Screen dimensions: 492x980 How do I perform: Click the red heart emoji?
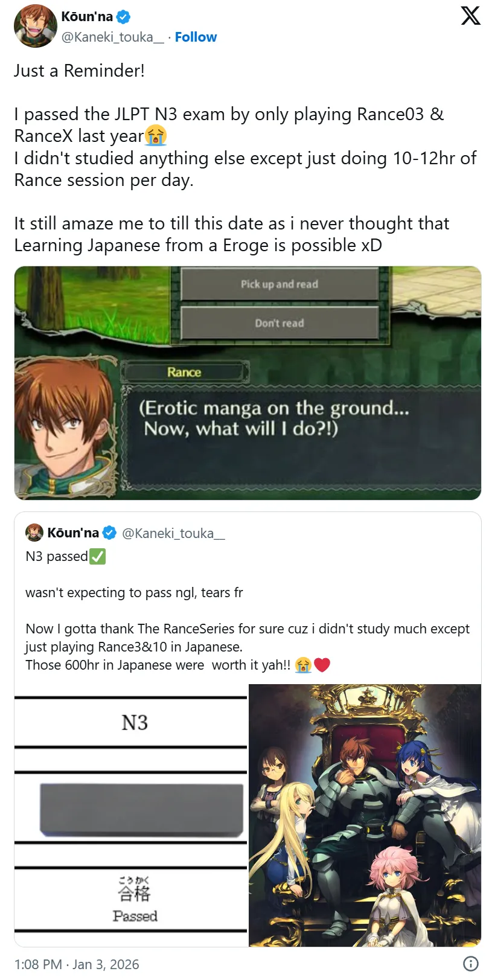tap(322, 665)
